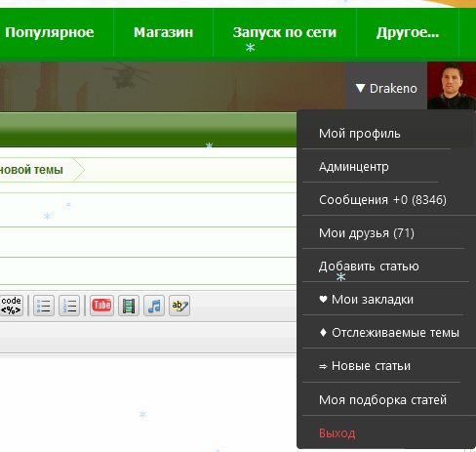The height and width of the screenshot is (452, 476).
Task: Insert code block with code icon
Action: 11,306
